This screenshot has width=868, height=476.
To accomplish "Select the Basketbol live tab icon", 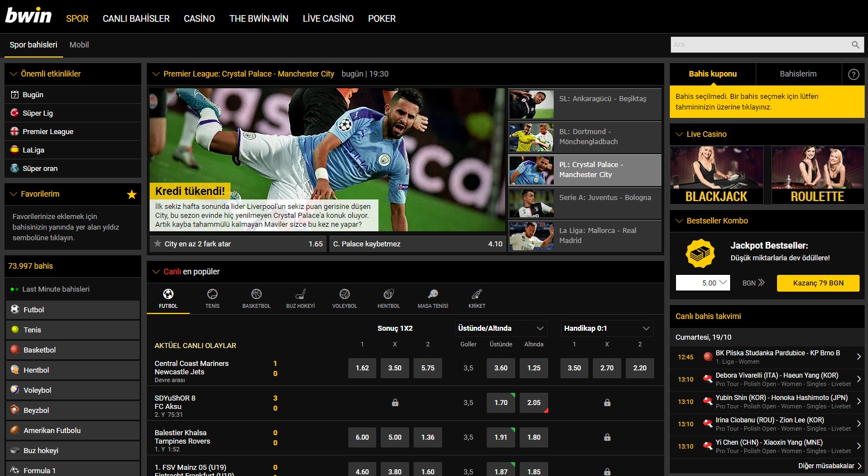I will click(x=256, y=294).
